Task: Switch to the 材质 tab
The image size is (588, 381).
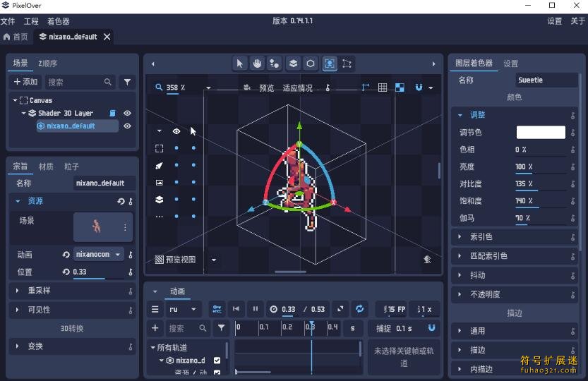Action: [x=46, y=167]
